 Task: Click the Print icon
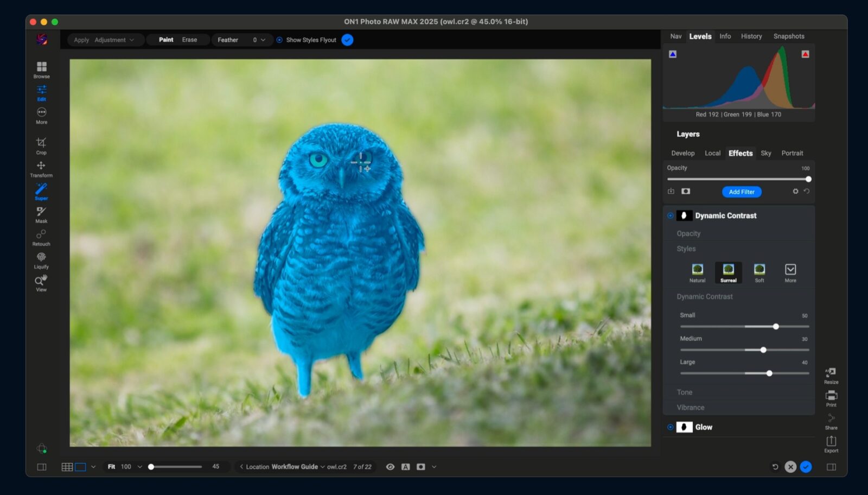pos(831,397)
